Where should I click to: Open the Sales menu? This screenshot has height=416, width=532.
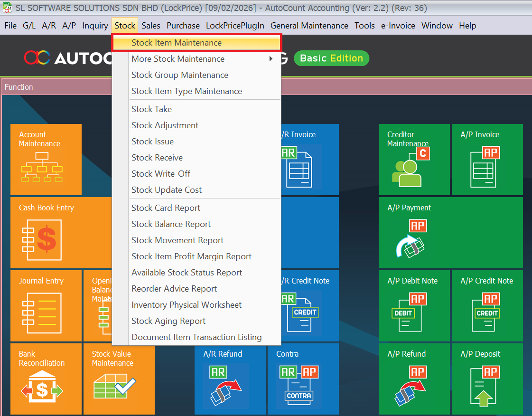[151, 26]
